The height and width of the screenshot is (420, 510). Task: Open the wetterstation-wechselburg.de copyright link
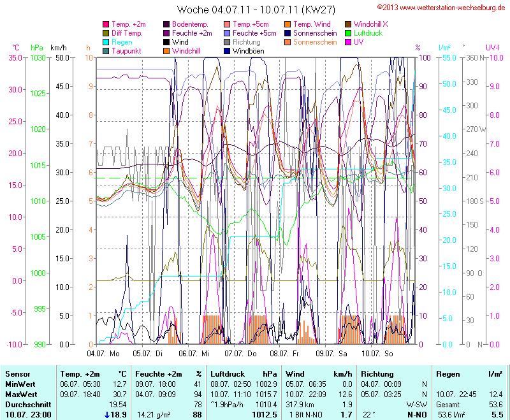441,8
